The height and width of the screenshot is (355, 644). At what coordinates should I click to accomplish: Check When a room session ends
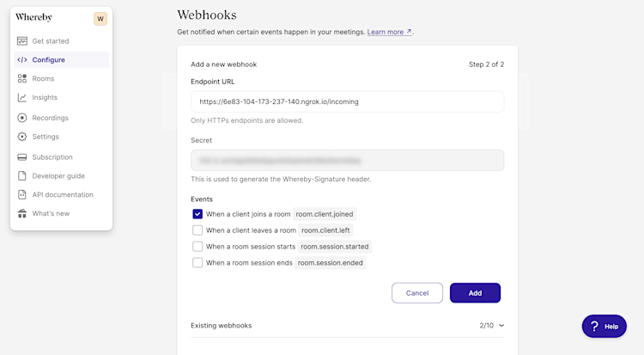[197, 262]
